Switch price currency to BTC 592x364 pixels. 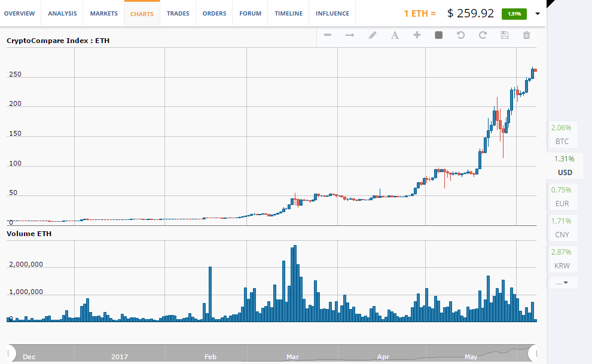tap(562, 135)
